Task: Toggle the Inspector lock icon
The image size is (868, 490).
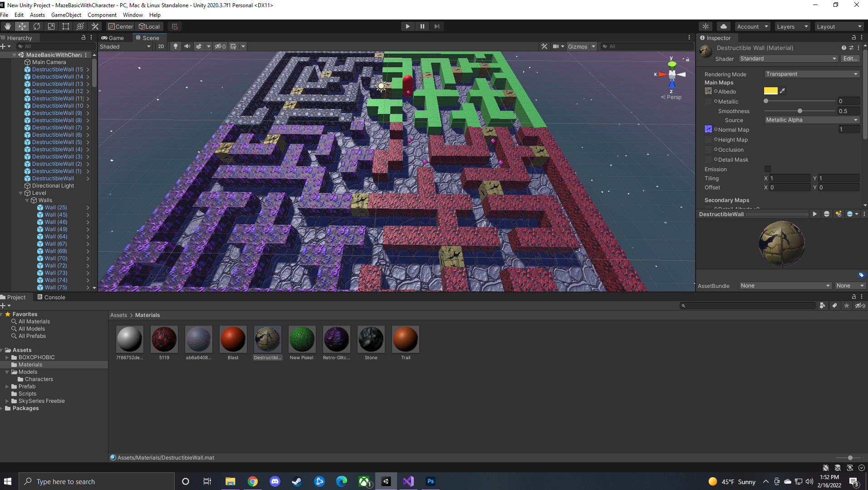Action: tap(854, 38)
